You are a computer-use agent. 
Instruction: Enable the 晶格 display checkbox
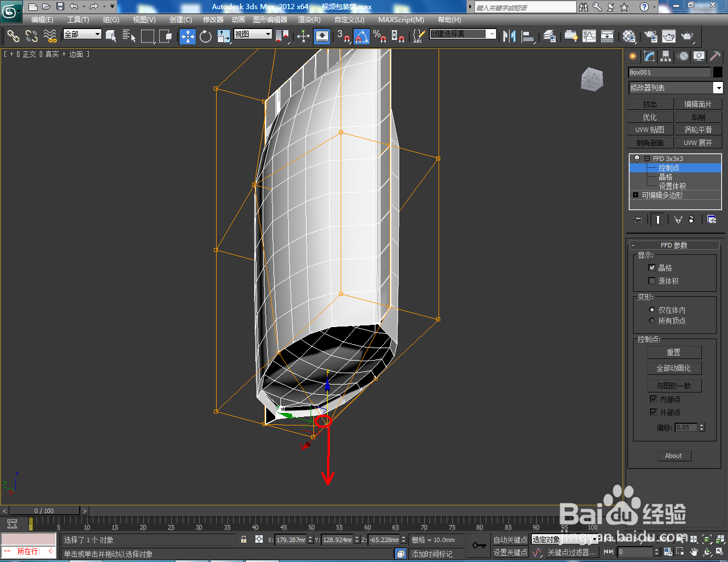[x=652, y=267]
